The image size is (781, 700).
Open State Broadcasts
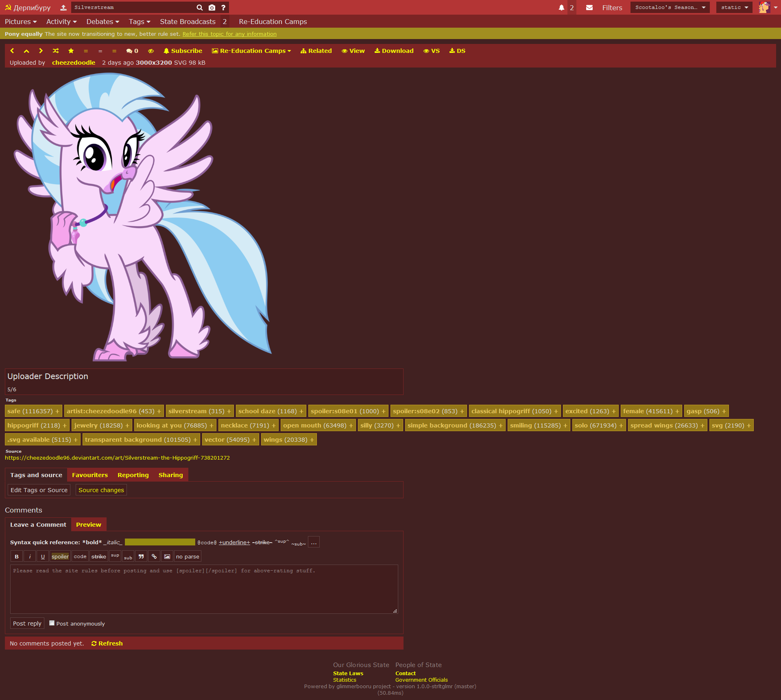pos(188,22)
